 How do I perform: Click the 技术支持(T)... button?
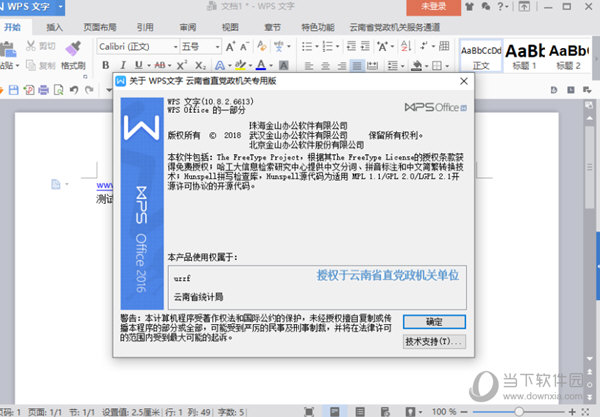coord(434,341)
